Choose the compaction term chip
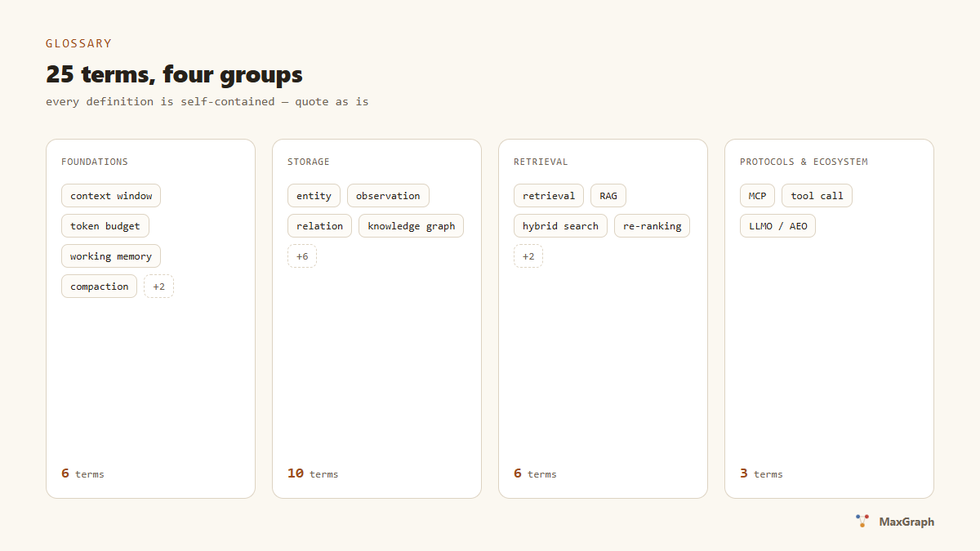980x551 pixels. click(100, 287)
